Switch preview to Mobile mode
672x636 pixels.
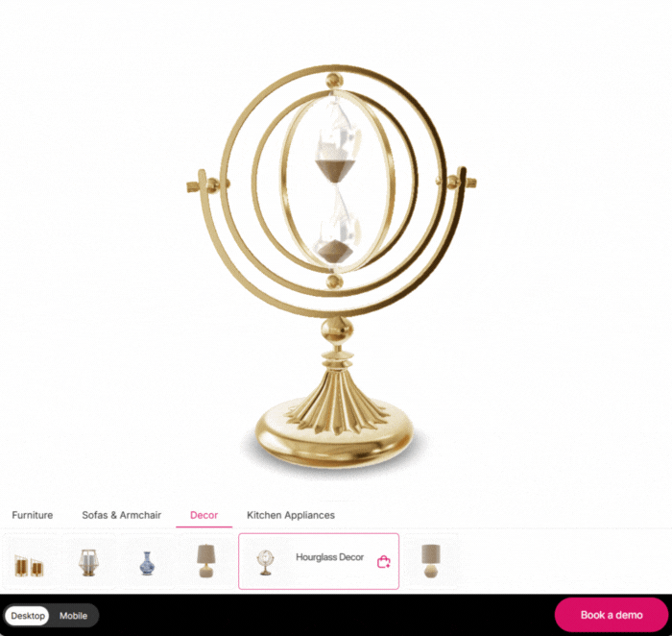click(x=73, y=616)
